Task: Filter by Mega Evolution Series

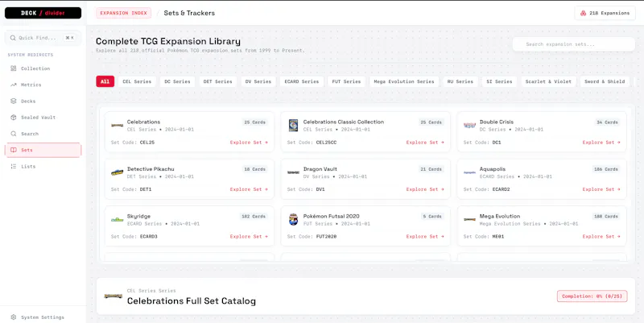Action: tap(404, 81)
